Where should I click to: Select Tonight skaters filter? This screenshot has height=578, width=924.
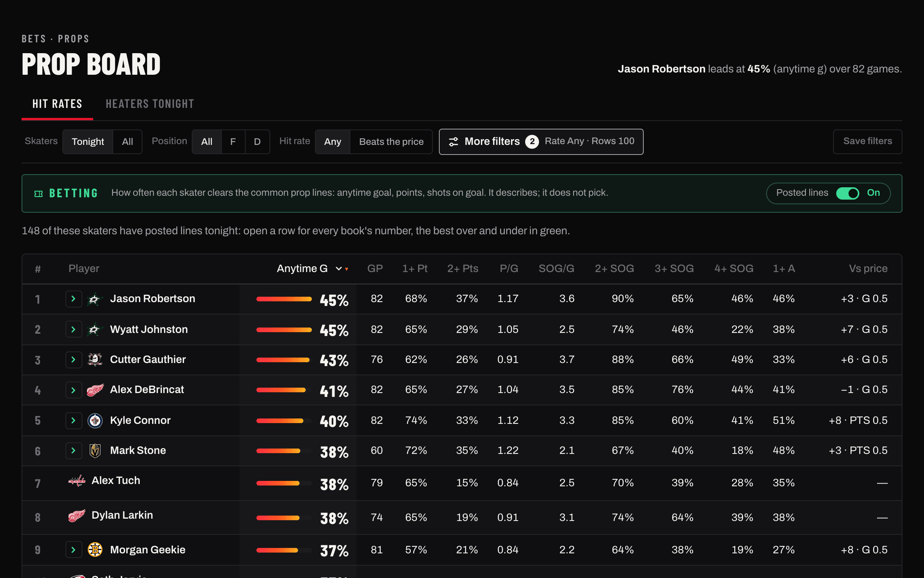click(88, 142)
